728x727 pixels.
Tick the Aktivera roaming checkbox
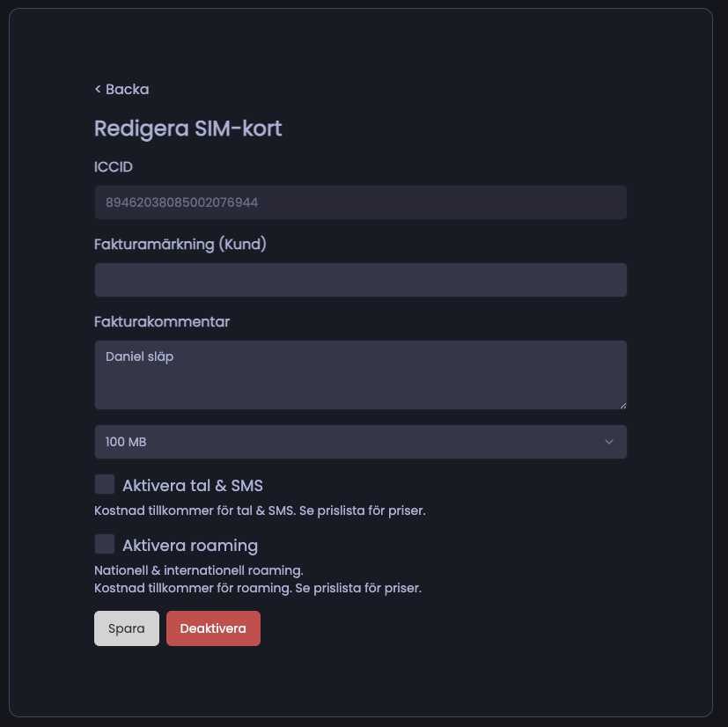point(105,544)
